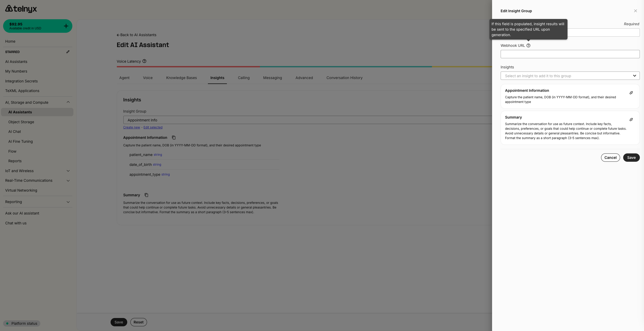The width and height of the screenshot is (644, 331).
Task: Click the unlink icon on Summary insight
Action: [x=631, y=120]
